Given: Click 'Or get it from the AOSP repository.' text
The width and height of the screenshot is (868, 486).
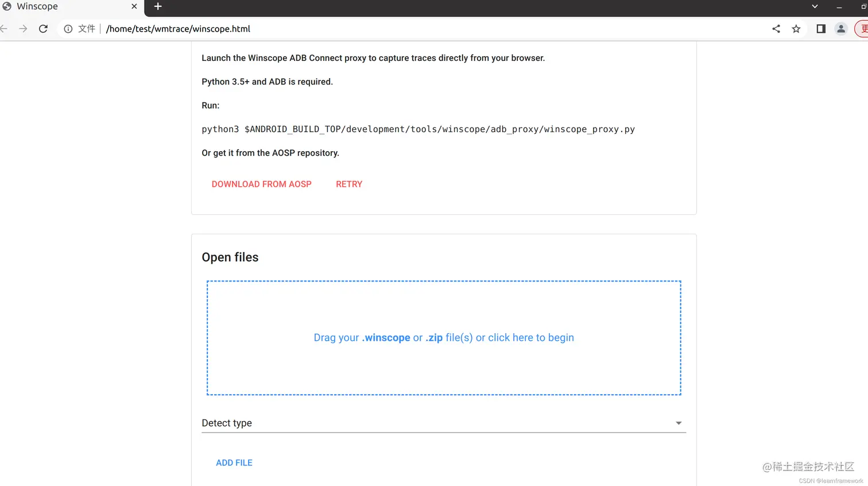Looking at the screenshot, I should pyautogui.click(x=270, y=153).
